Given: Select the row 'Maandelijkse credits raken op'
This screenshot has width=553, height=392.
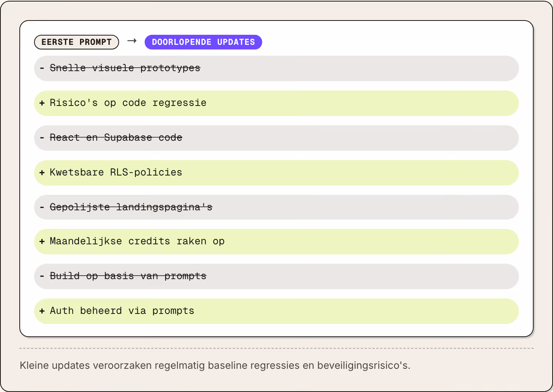Looking at the screenshot, I should click(276, 242).
